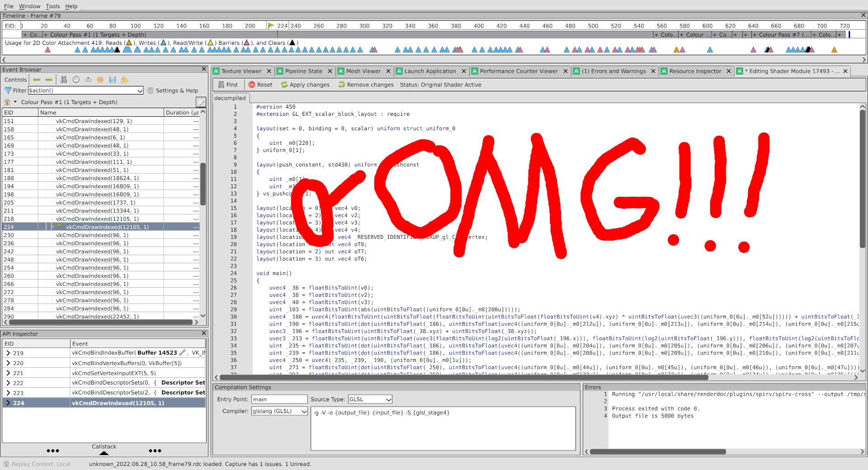
Task: Click the pencil-and-page annotation button
Action: point(201,102)
